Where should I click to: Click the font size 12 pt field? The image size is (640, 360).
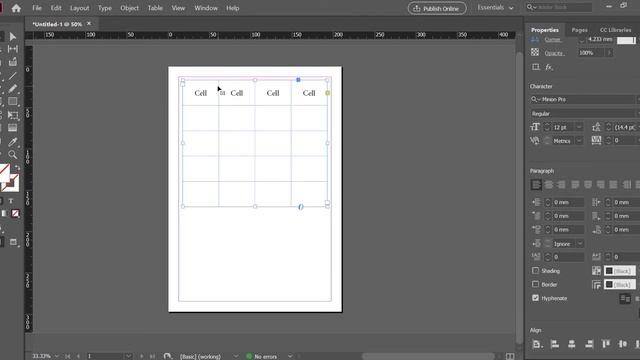pyautogui.click(x=563, y=127)
